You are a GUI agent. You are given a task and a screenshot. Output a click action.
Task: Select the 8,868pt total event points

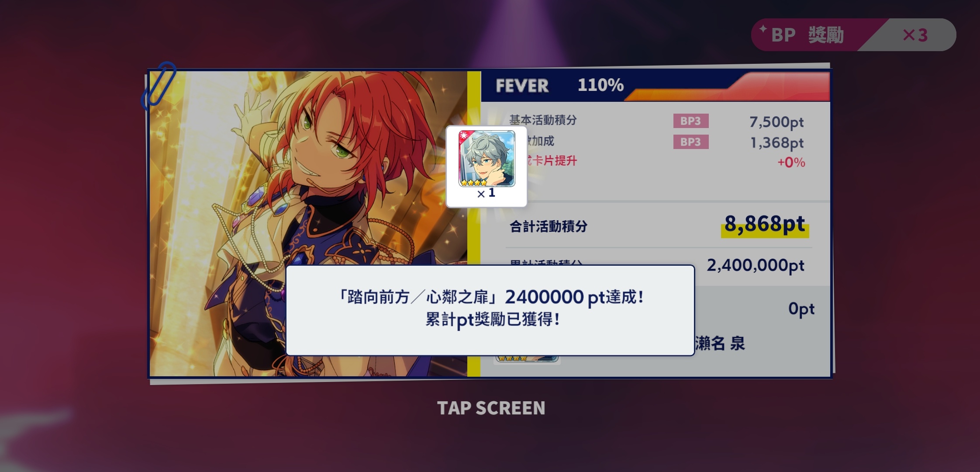(x=765, y=225)
